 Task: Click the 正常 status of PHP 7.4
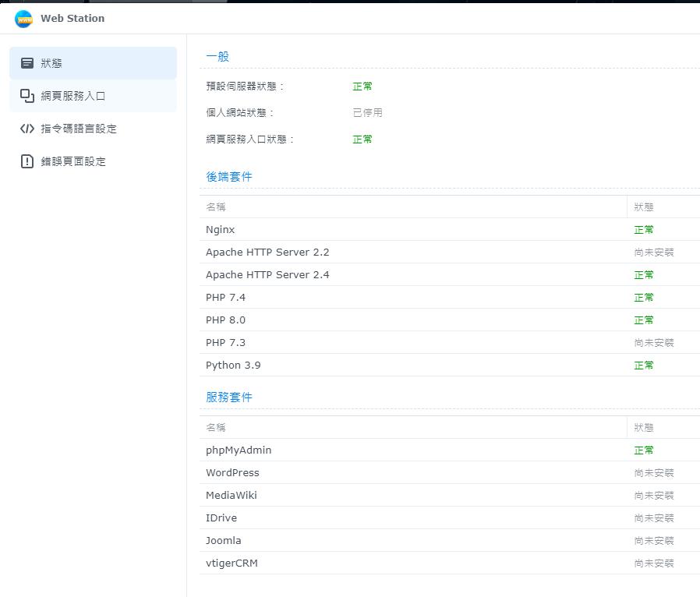pos(644,298)
